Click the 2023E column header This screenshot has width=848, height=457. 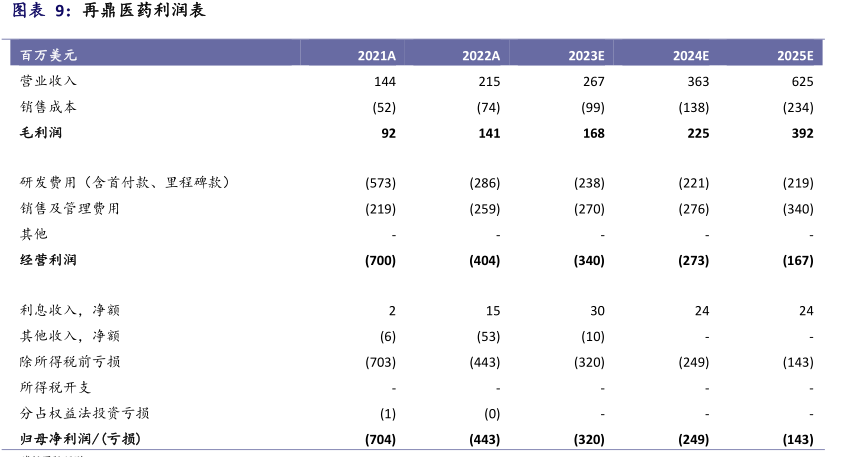(x=586, y=56)
